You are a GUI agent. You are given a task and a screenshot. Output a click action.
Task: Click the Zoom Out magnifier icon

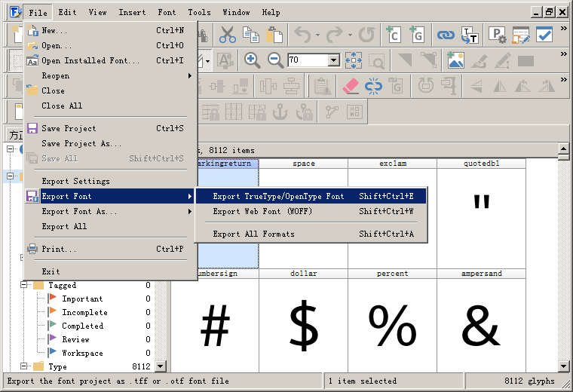(x=275, y=60)
